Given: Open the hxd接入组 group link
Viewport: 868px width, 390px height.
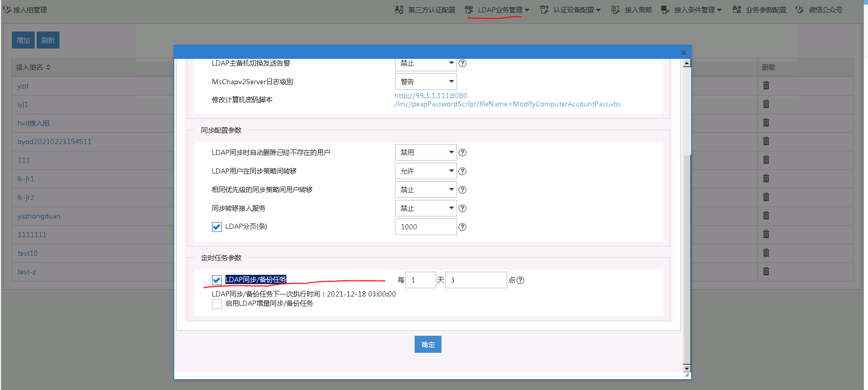Looking at the screenshot, I should coord(34,123).
